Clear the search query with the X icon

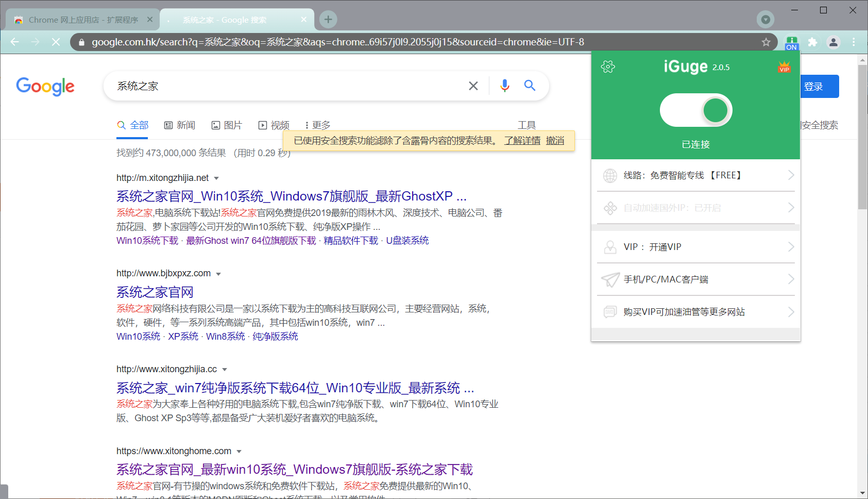coord(473,86)
